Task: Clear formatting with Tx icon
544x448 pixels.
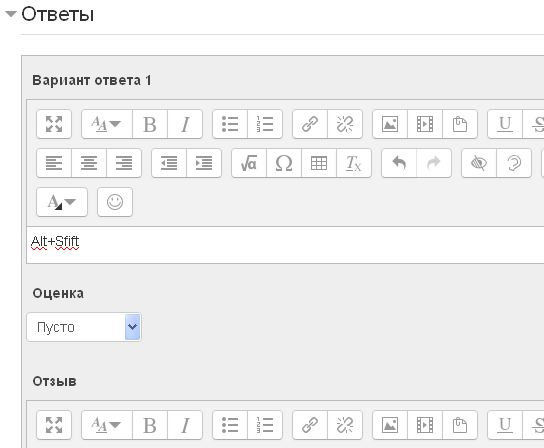Action: (x=354, y=163)
